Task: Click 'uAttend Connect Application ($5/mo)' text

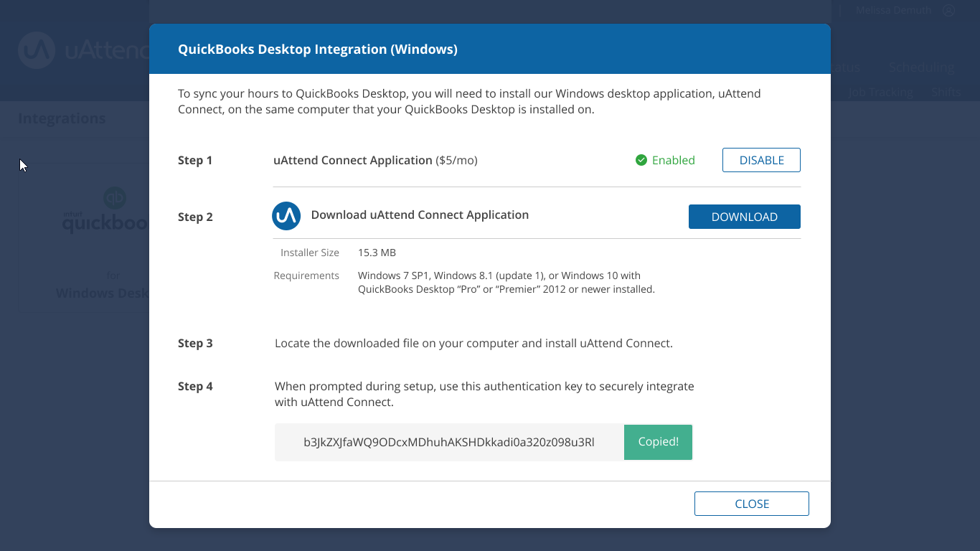Action: (375, 160)
